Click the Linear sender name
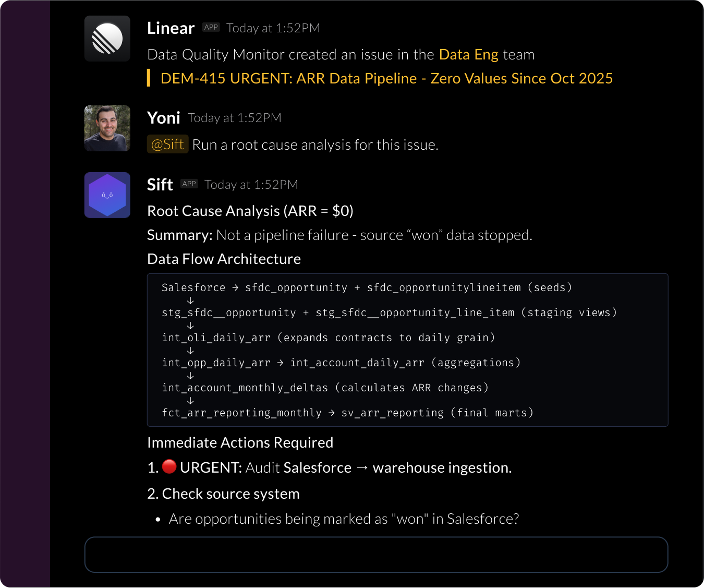Image resolution: width=704 pixels, height=588 pixels. [171, 28]
